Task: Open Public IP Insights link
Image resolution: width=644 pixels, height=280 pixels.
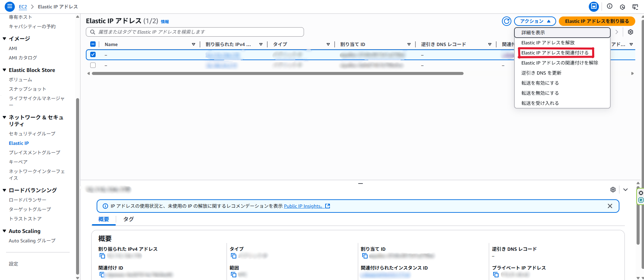Action: pos(307,206)
